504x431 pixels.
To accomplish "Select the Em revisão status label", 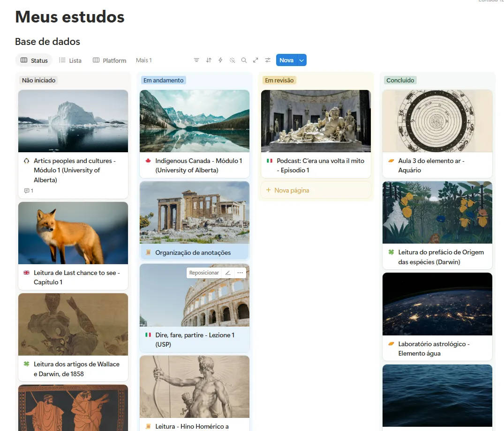I will (x=279, y=80).
